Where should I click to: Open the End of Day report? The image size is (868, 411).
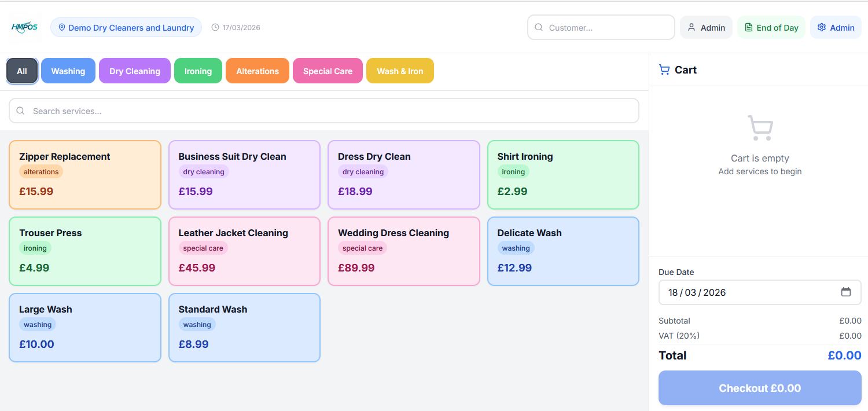[x=771, y=27]
